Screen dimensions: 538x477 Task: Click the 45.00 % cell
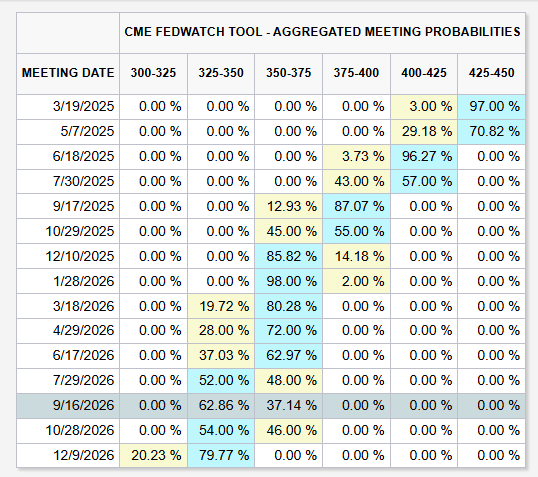(289, 231)
